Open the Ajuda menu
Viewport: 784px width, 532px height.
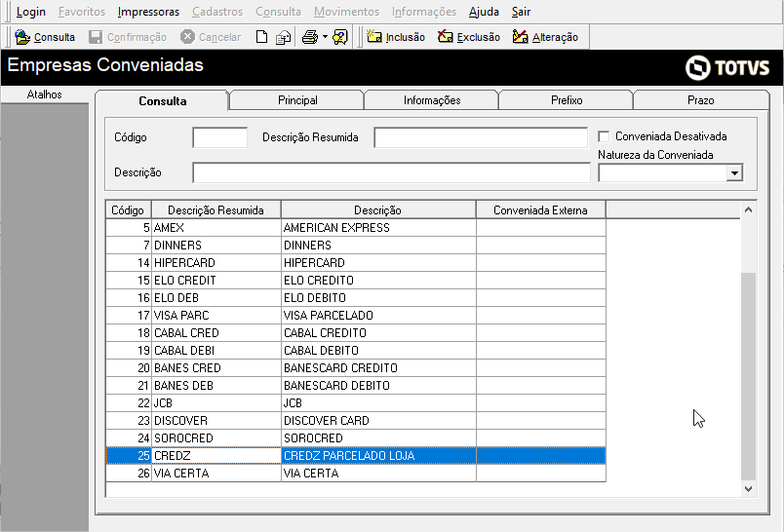(484, 12)
